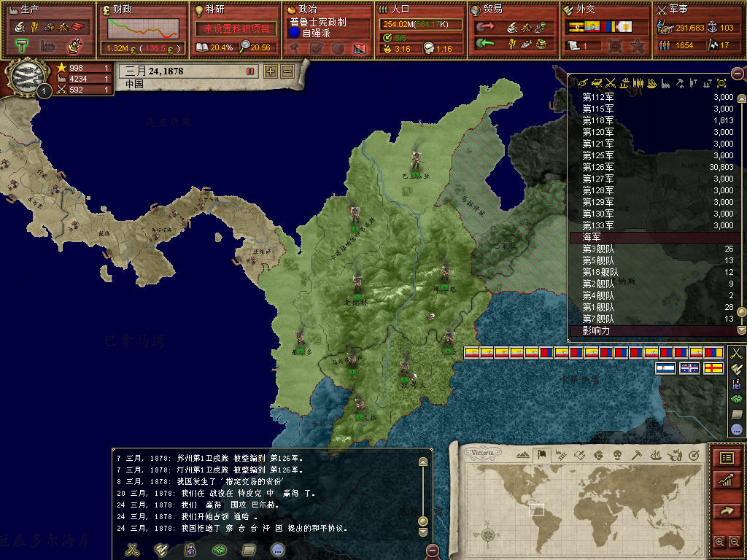The width and height of the screenshot is (747, 560).
Task: Minimize the message log with its round minus button
Action: (x=432, y=551)
